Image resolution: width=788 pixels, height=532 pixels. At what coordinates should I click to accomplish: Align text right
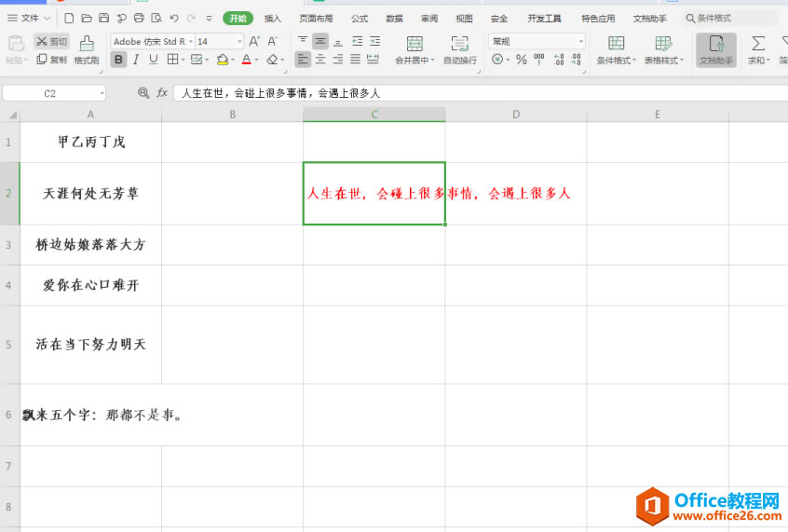click(338, 60)
